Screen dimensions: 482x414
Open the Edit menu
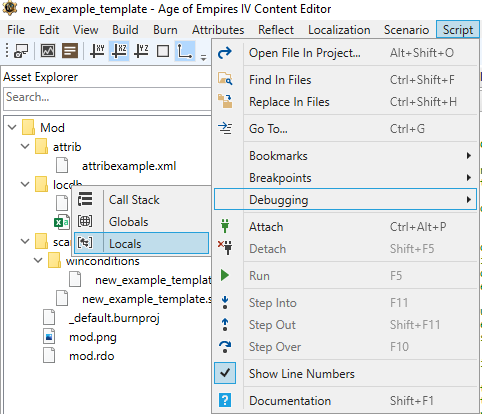click(x=49, y=30)
